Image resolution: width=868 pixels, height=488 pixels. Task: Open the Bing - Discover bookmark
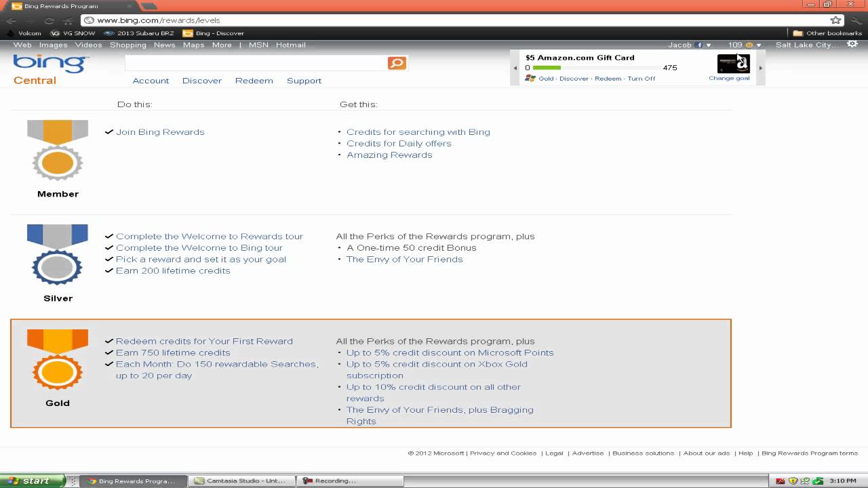(214, 33)
